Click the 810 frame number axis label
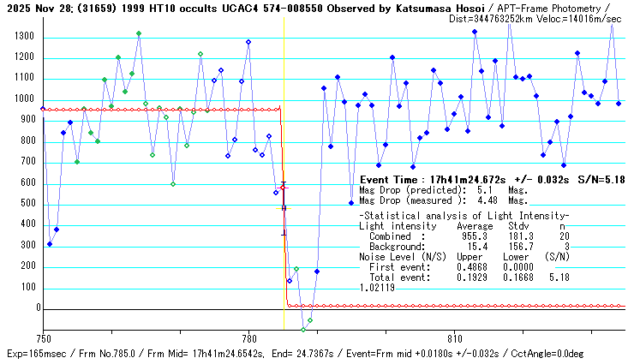The width and height of the screenshot is (634, 364). (x=455, y=338)
